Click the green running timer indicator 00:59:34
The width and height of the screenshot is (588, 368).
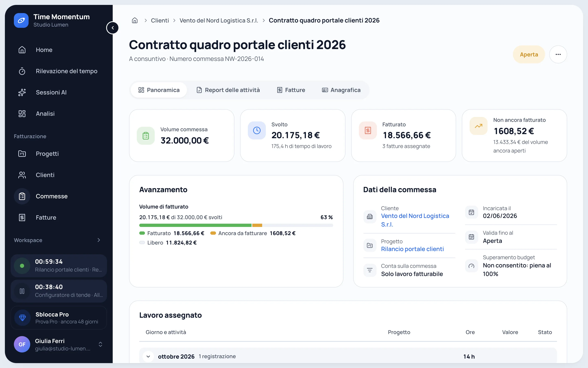(22, 266)
